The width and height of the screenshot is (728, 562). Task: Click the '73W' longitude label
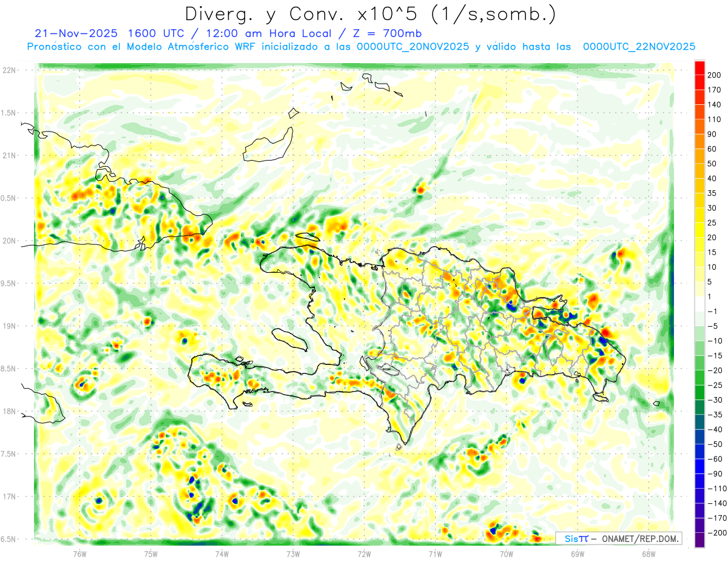pos(293,553)
